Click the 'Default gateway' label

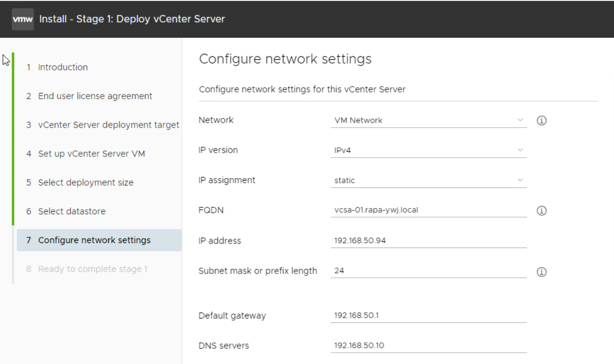(232, 316)
